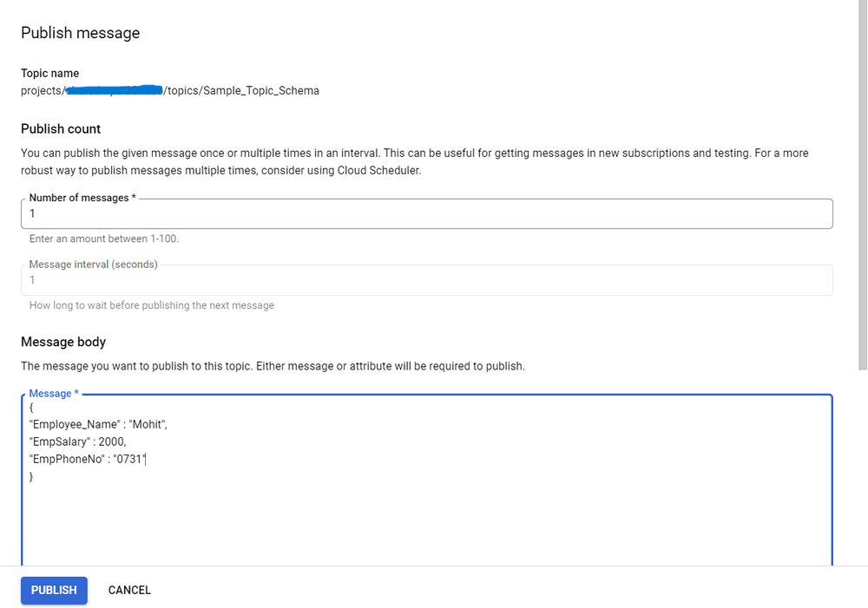Click the Publish count section header

pyautogui.click(x=61, y=128)
